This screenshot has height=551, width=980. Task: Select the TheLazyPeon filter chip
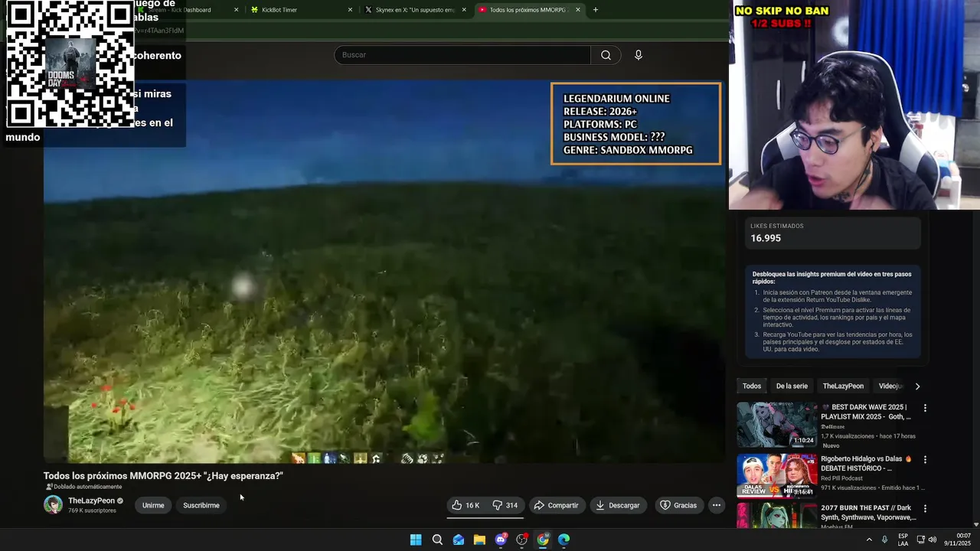843,386
